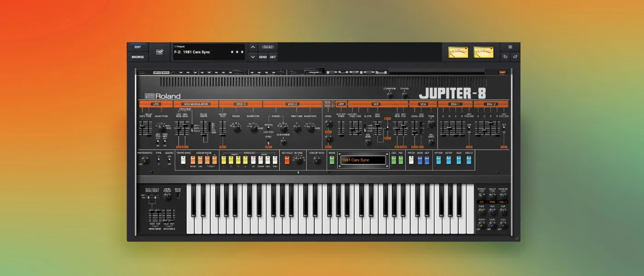Open the hamburger menu
Viewport: 644px width, 276px height.
click(510, 47)
